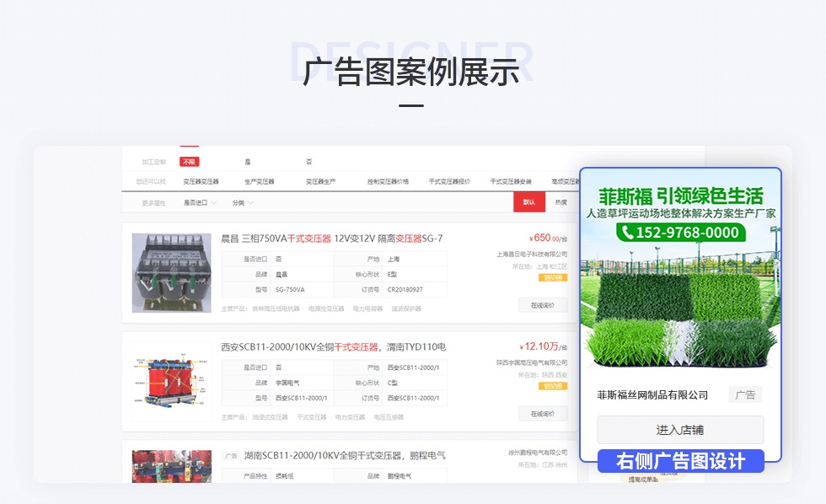
Task: Open related search 变压器变压器
Action: (201, 182)
